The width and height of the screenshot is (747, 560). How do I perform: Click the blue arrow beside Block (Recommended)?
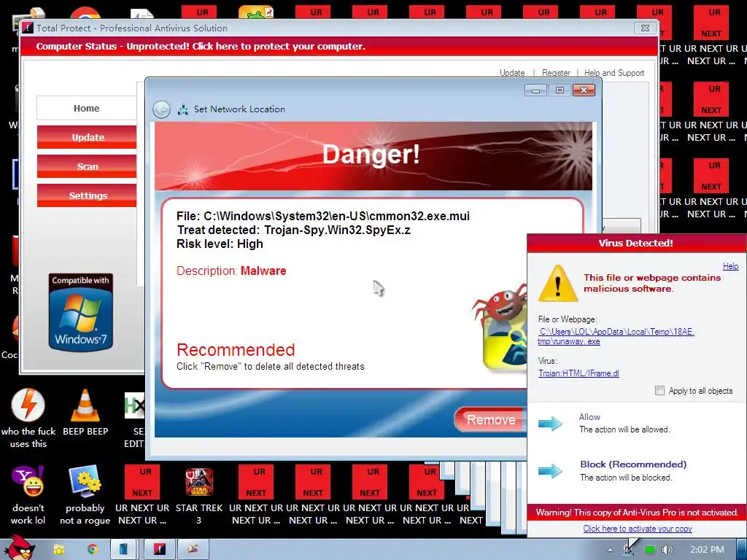tap(550, 471)
